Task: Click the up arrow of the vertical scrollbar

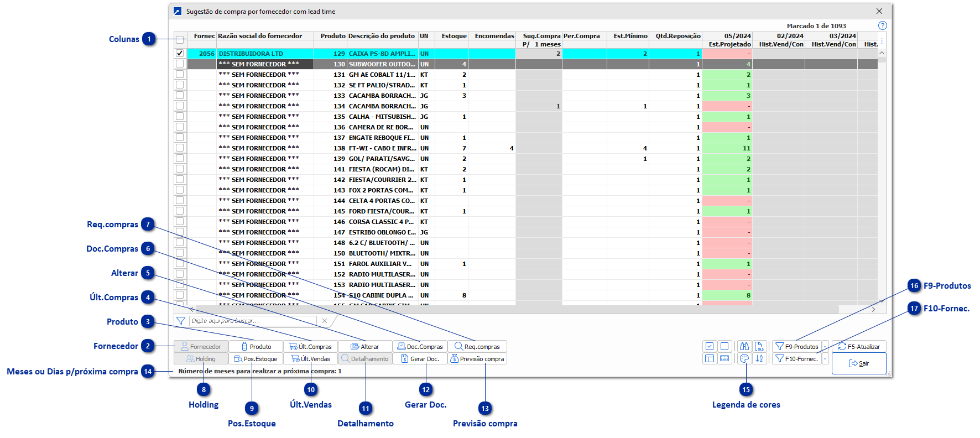Action: 882,53
